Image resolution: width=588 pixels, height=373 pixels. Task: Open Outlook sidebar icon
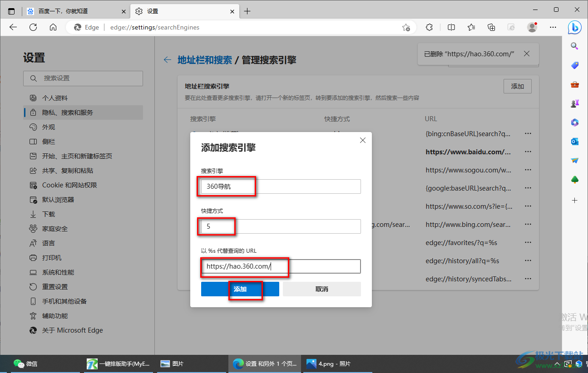point(575,142)
